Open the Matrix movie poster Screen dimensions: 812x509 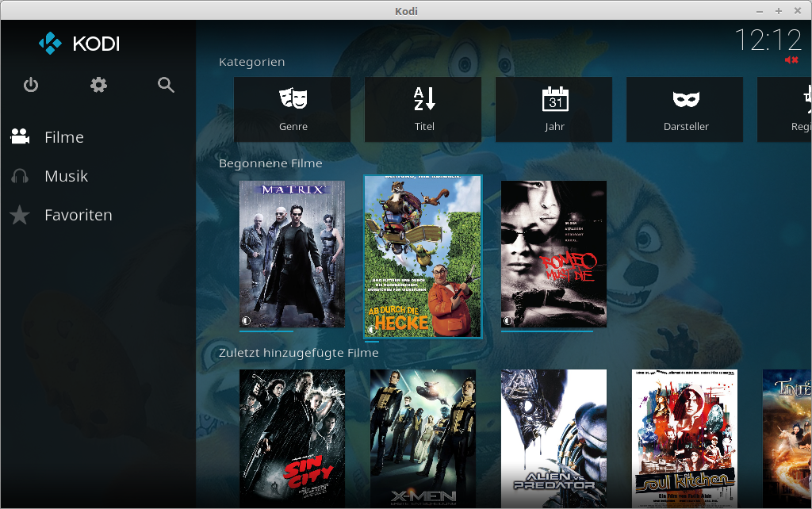coord(292,254)
